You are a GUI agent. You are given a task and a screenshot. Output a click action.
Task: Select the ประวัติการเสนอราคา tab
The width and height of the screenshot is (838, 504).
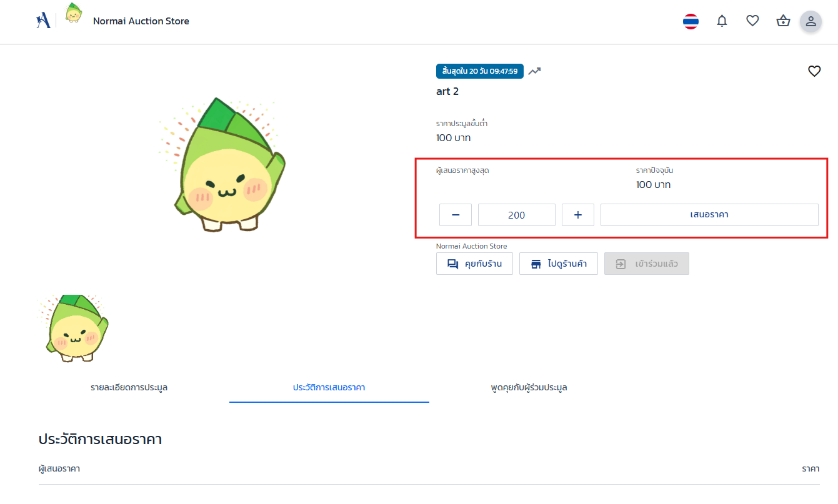click(329, 387)
